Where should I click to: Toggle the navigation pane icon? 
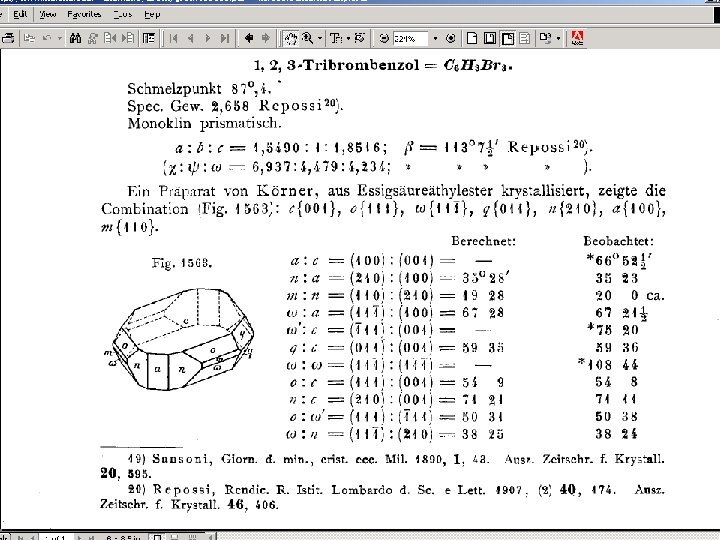tap(149, 38)
